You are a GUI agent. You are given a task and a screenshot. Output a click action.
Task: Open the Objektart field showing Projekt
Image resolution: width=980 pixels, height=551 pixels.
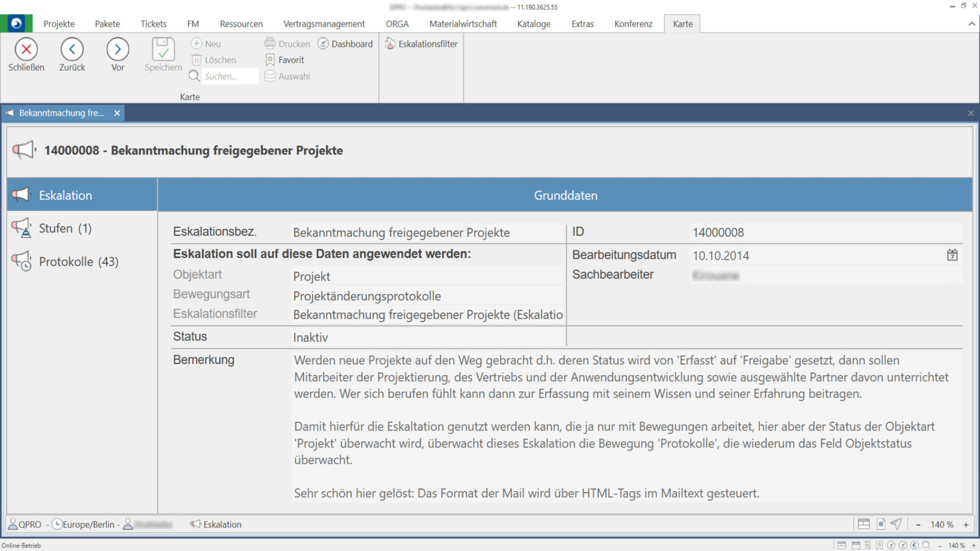coord(426,276)
